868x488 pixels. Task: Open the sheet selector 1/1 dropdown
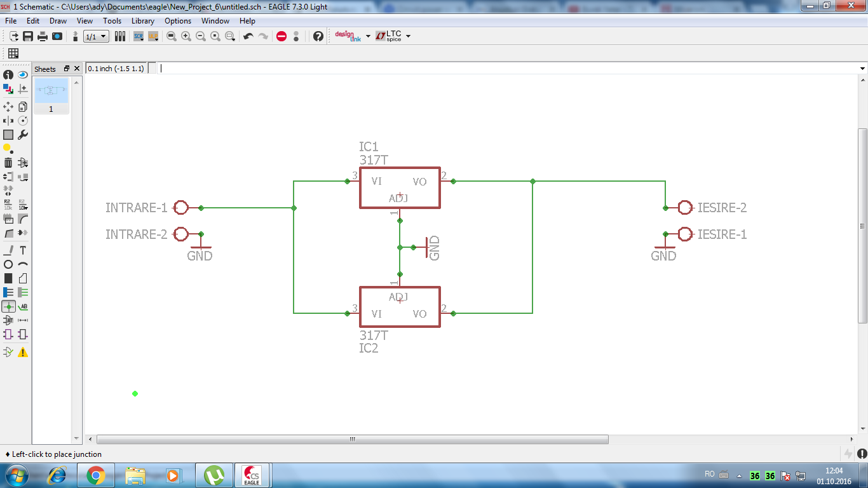coord(96,37)
